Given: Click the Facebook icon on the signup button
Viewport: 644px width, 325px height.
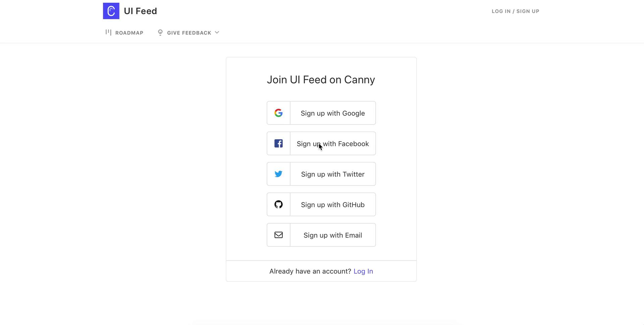Looking at the screenshot, I should [x=279, y=143].
